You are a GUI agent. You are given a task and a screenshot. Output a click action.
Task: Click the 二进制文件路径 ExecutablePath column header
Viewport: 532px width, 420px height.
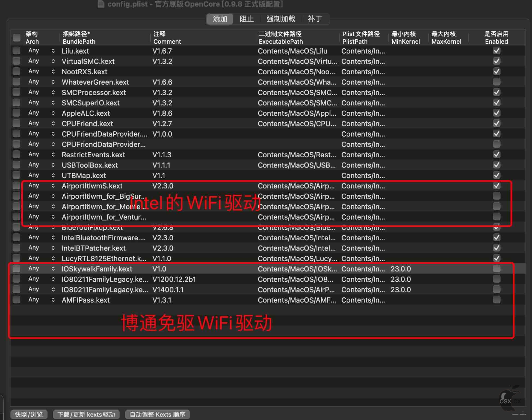tap(297, 38)
